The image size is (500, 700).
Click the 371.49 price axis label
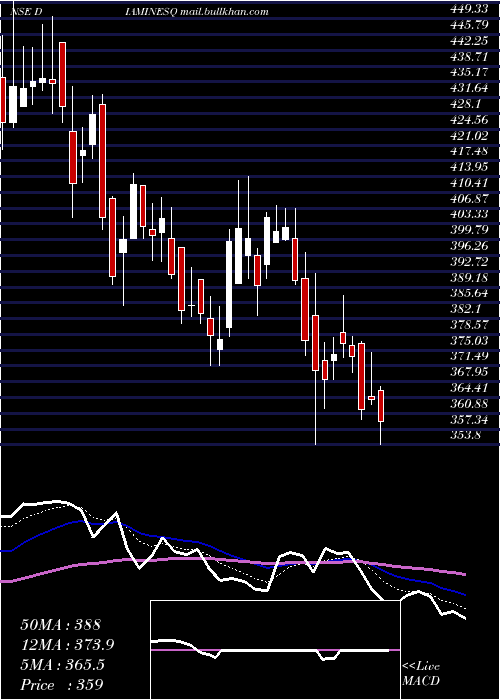pos(471,357)
